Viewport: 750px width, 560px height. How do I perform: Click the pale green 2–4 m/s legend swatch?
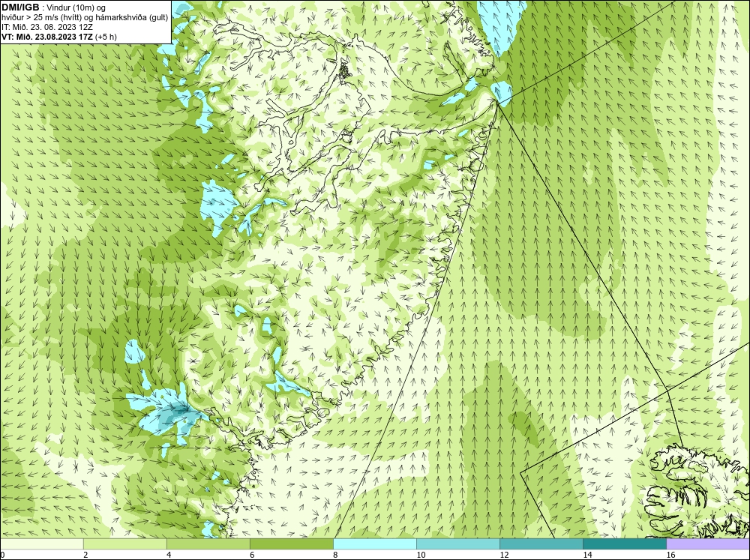tap(124, 544)
